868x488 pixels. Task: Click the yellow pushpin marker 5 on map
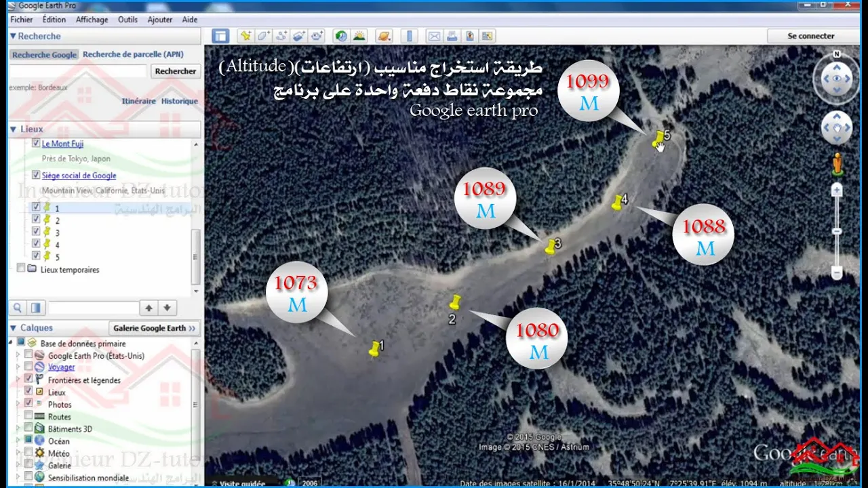point(658,140)
